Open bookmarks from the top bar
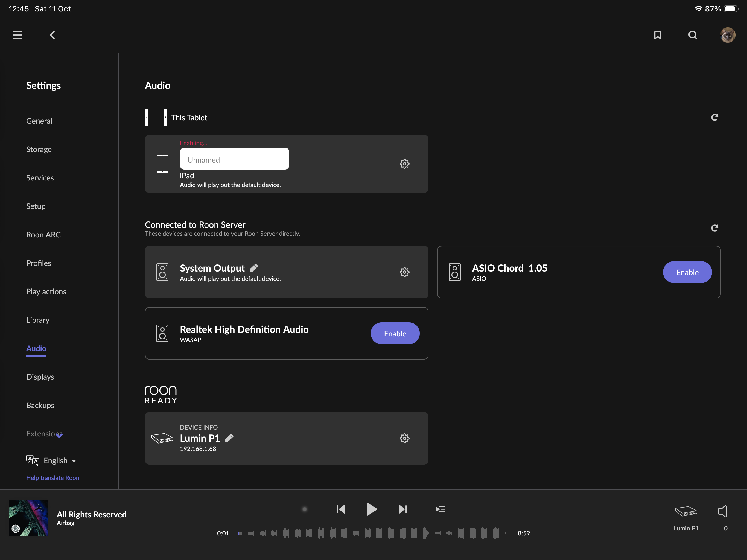Image resolution: width=747 pixels, height=560 pixels. [x=658, y=35]
